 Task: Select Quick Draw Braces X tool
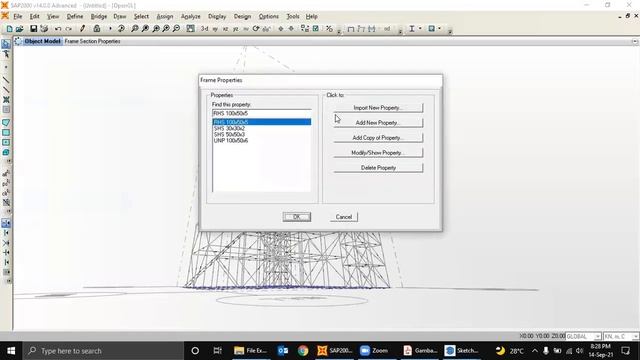point(6,100)
